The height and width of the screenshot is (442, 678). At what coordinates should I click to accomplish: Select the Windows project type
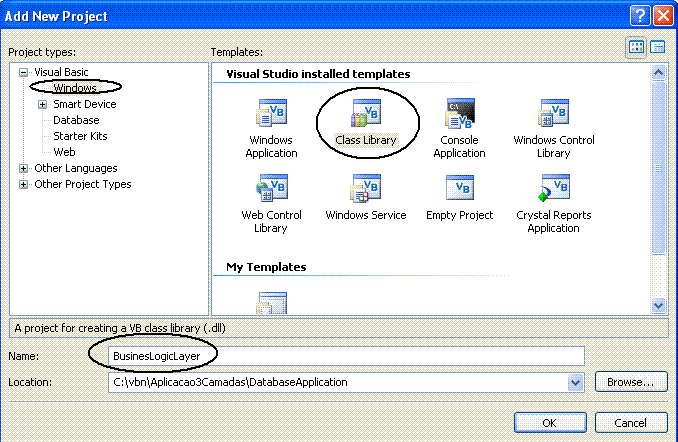[x=75, y=88]
